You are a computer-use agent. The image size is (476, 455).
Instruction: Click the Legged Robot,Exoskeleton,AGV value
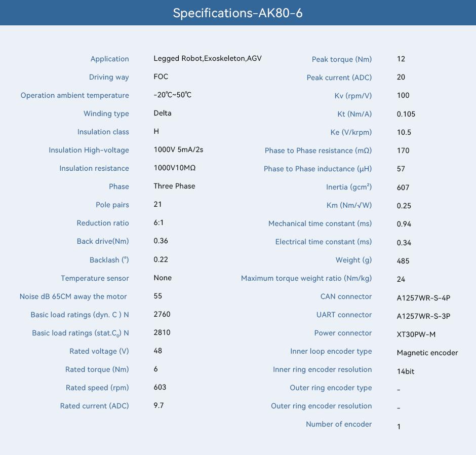[x=208, y=58]
